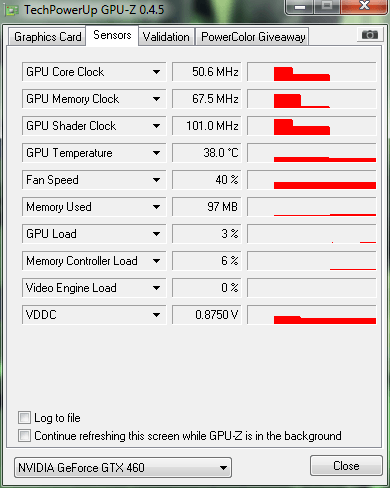Open the Memory Used dropdown arrow
This screenshot has width=390, height=488.
[156, 207]
